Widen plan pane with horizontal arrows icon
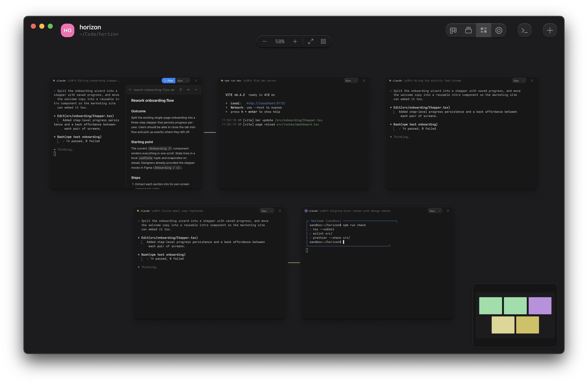 (188, 90)
